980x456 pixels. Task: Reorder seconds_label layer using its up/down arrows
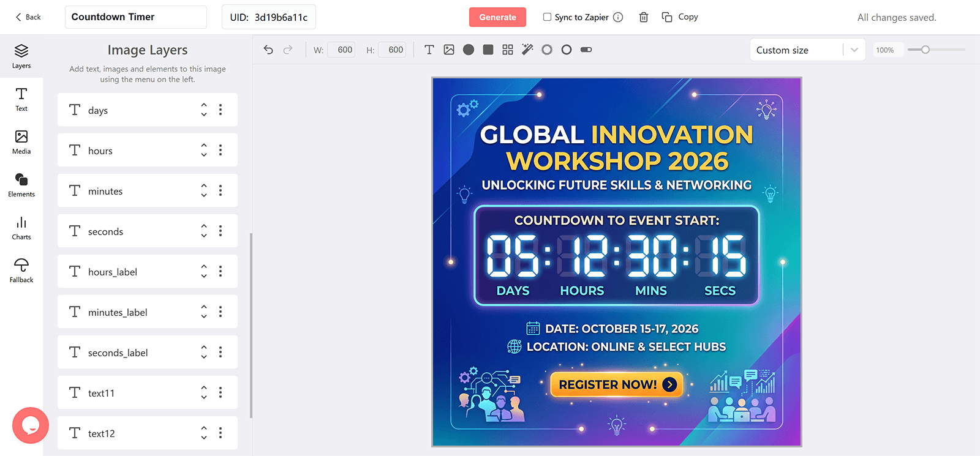204,352
